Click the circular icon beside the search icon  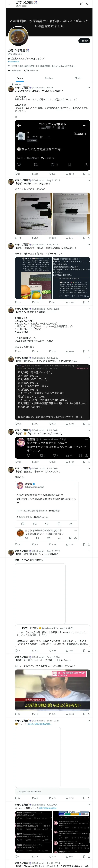point(81,4)
